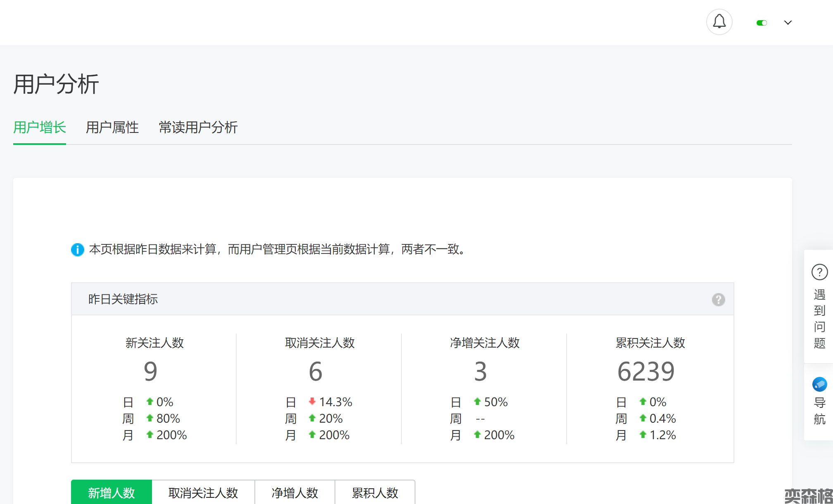Expand the account dropdown chevron
This screenshot has width=833, height=504.
click(788, 23)
